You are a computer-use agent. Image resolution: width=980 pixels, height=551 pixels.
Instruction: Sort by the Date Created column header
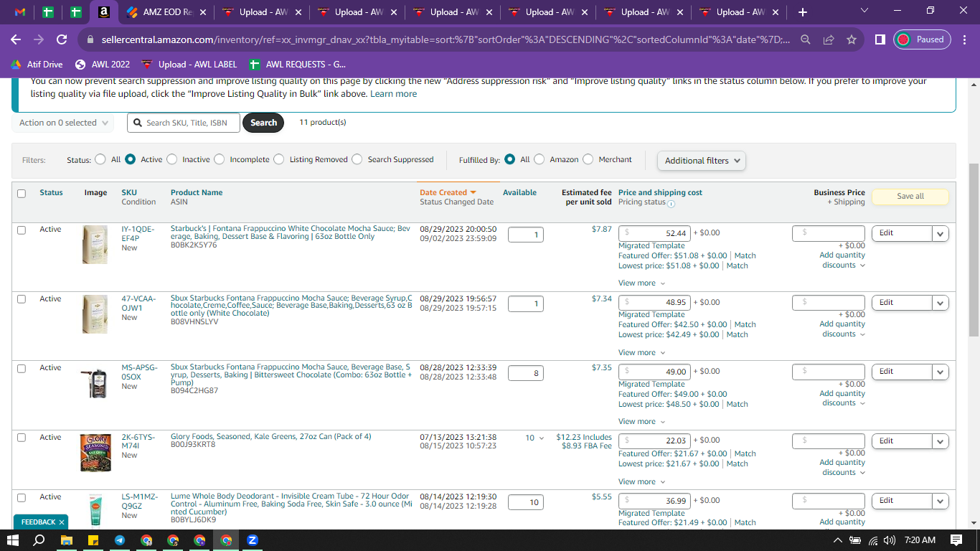pos(448,192)
